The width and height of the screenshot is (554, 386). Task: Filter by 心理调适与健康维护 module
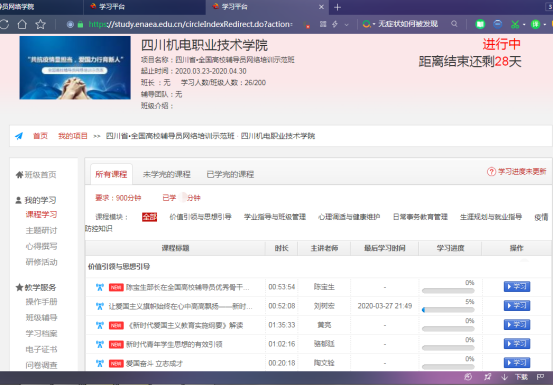tap(349, 217)
